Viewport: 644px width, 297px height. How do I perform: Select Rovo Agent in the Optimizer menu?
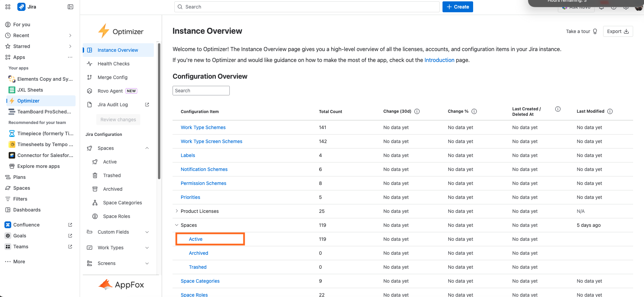(x=110, y=91)
